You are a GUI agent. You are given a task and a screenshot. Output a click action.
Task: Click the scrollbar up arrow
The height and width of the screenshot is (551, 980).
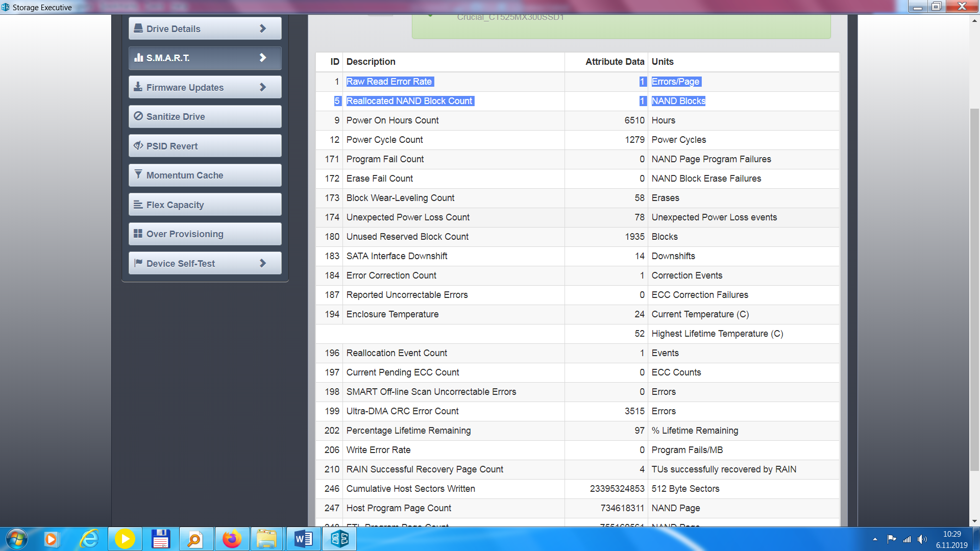click(974, 21)
